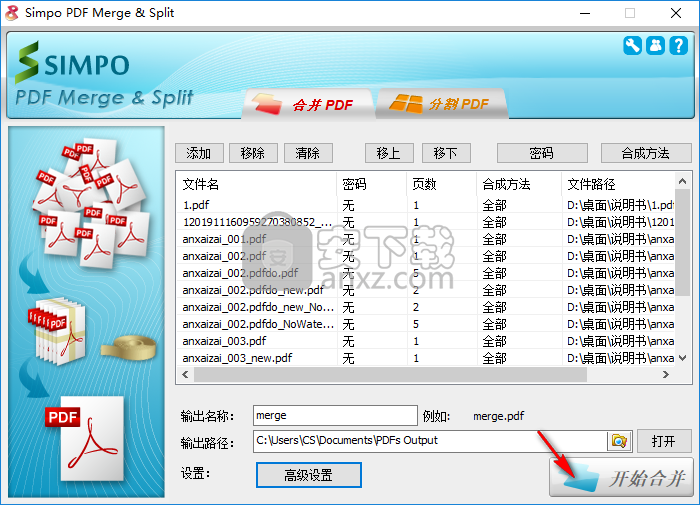Screen dimensions: 700x505
Task: Click the 合成方法 column header
Action: (x=519, y=184)
